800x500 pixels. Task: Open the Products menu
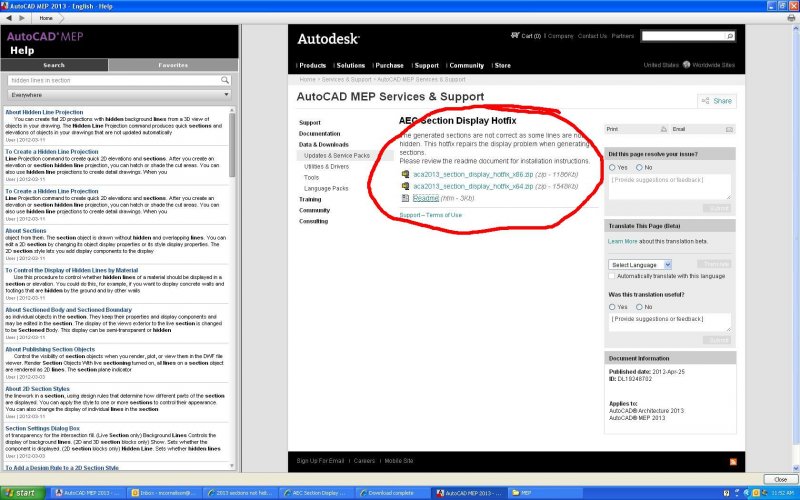(x=312, y=65)
